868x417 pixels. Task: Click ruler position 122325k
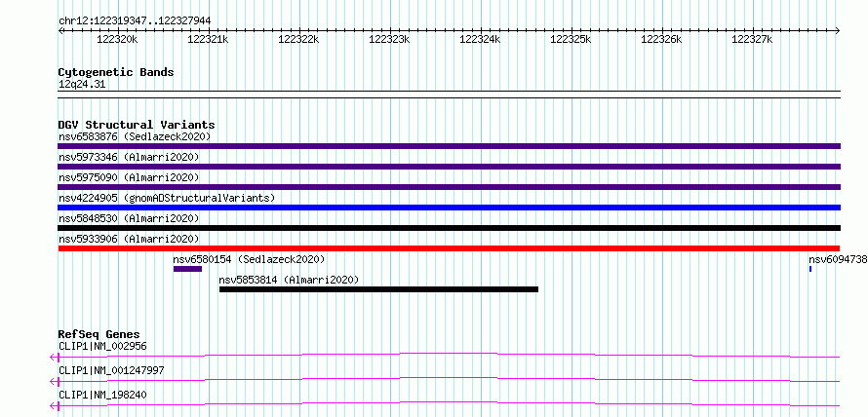click(569, 39)
